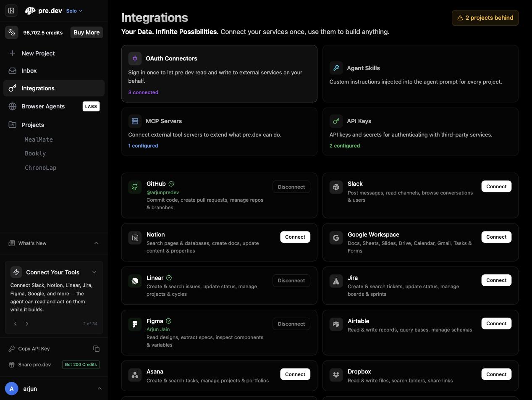Select the Agent Skills card
This screenshot has height=400, width=532.
coord(420,74)
